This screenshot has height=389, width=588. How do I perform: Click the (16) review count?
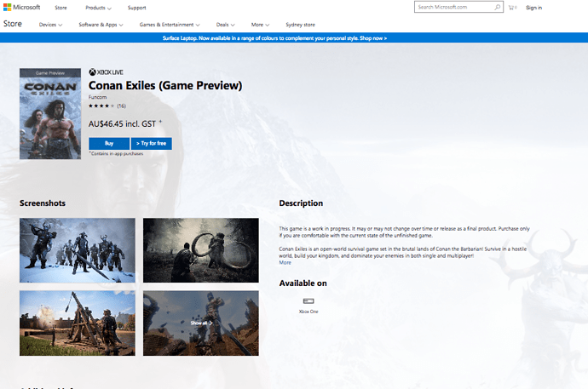(122, 106)
